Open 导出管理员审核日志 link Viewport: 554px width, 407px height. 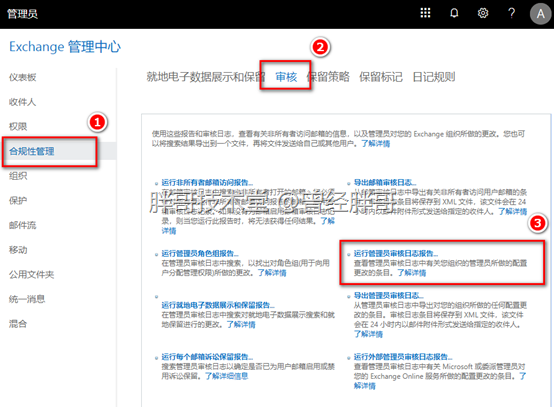(x=389, y=295)
